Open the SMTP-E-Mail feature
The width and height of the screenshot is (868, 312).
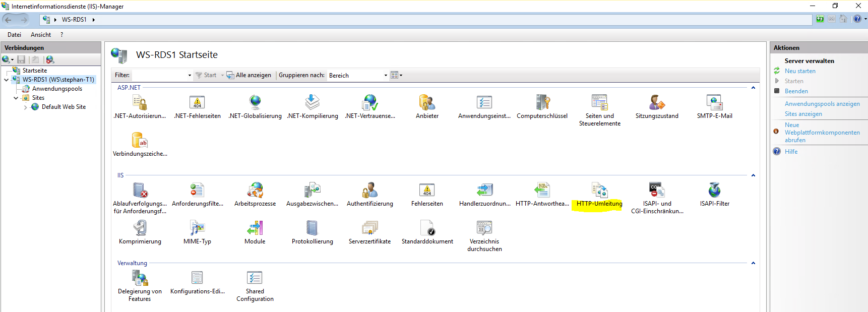coord(714,107)
